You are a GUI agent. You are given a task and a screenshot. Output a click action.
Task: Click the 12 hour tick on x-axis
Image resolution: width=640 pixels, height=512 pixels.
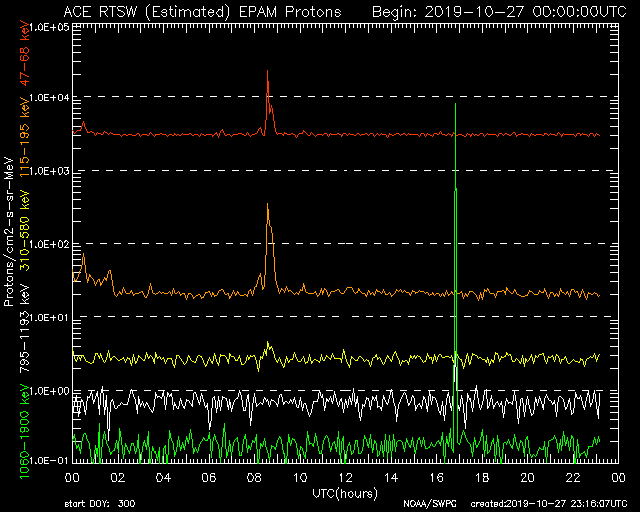[x=343, y=479]
